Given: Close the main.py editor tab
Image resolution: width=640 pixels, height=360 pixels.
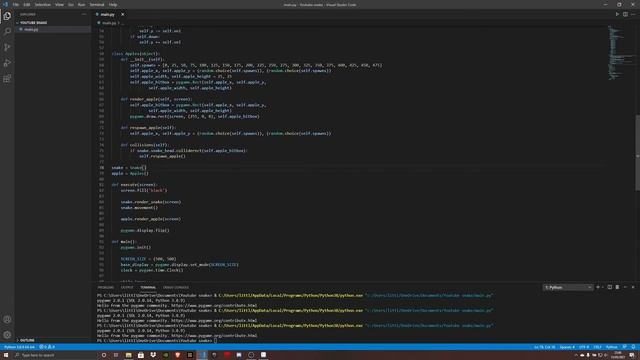Looking at the screenshot, I should (122, 14).
